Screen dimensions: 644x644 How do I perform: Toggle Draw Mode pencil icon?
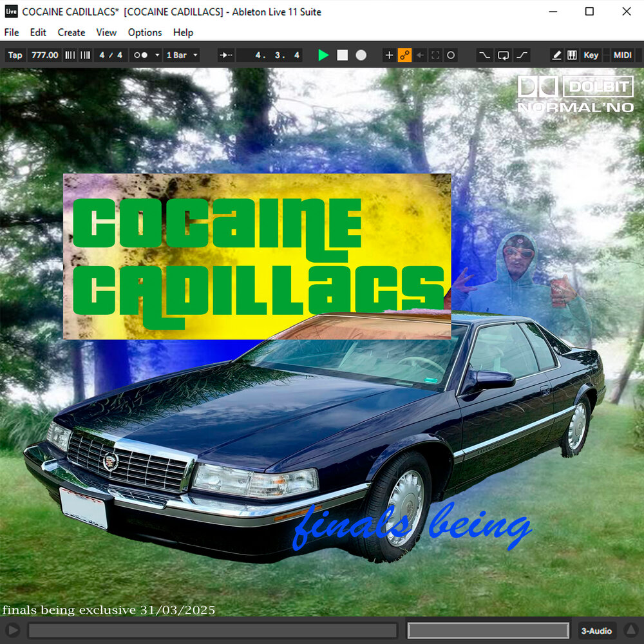coord(557,55)
